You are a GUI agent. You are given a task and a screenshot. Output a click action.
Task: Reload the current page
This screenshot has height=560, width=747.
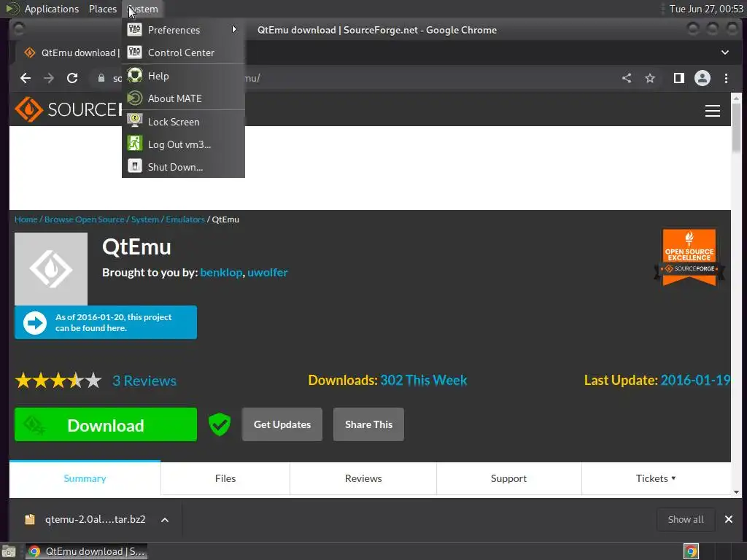pyautogui.click(x=72, y=78)
